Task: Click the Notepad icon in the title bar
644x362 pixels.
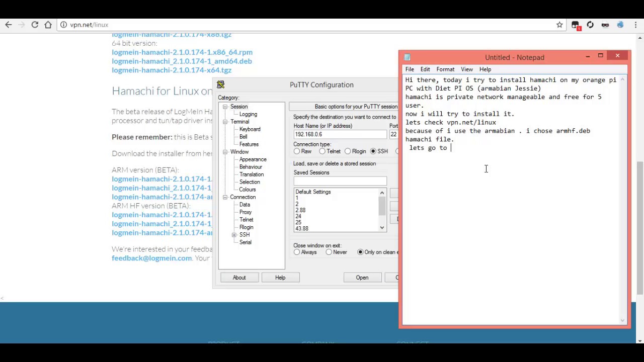Action: (408, 57)
